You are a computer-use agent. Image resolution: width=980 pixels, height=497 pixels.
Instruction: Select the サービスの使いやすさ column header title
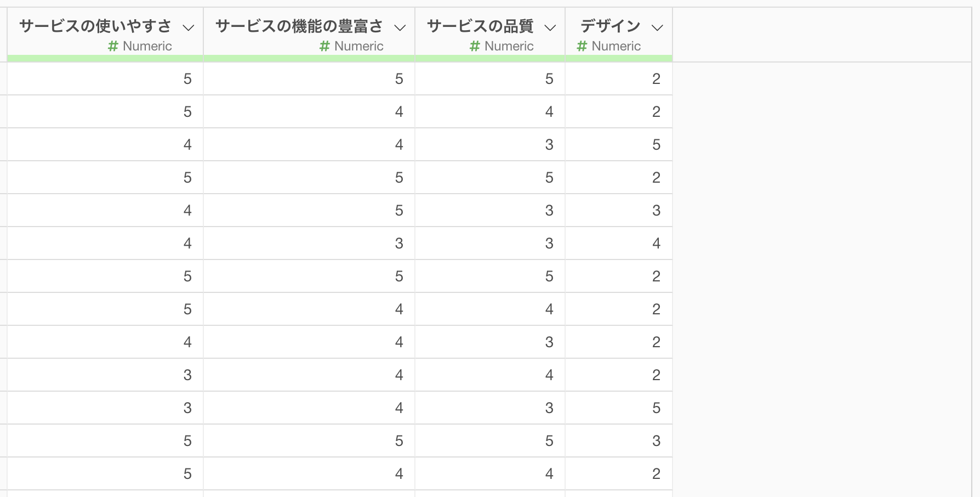pos(95,26)
